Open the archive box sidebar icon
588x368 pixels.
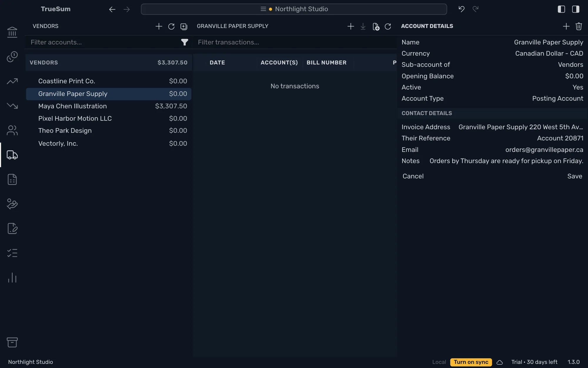tap(12, 342)
